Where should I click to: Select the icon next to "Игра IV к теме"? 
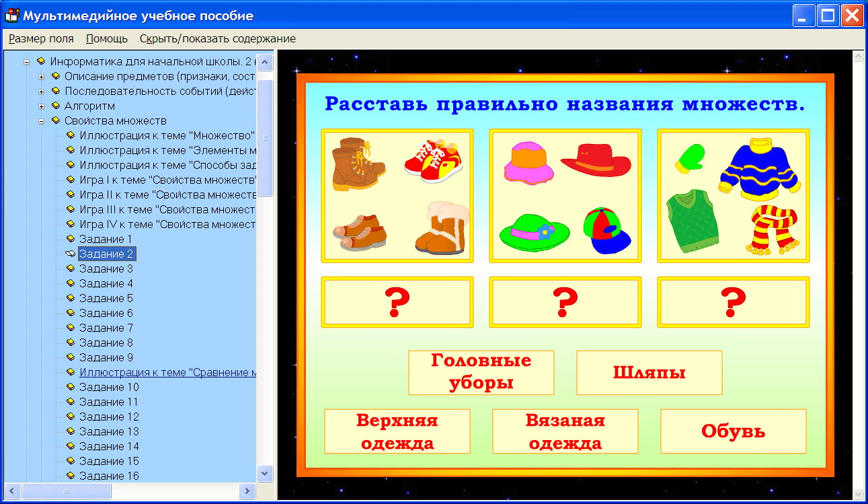[72, 224]
